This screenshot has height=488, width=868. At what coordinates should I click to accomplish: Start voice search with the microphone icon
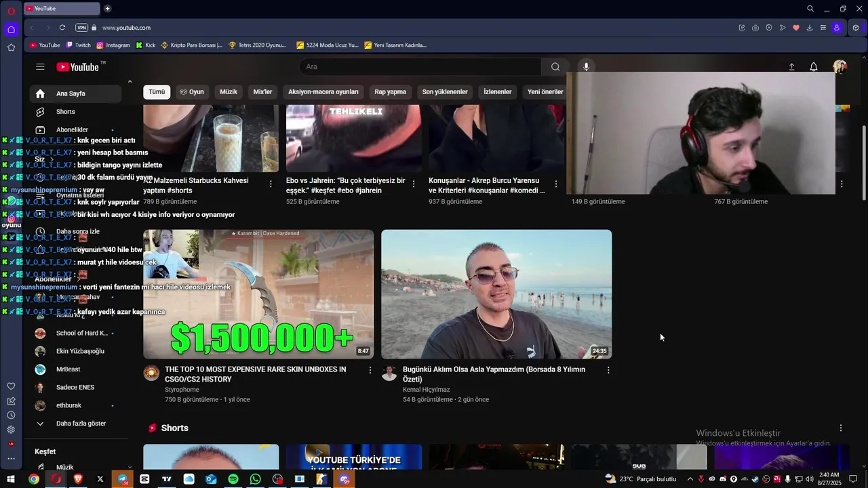(586, 66)
